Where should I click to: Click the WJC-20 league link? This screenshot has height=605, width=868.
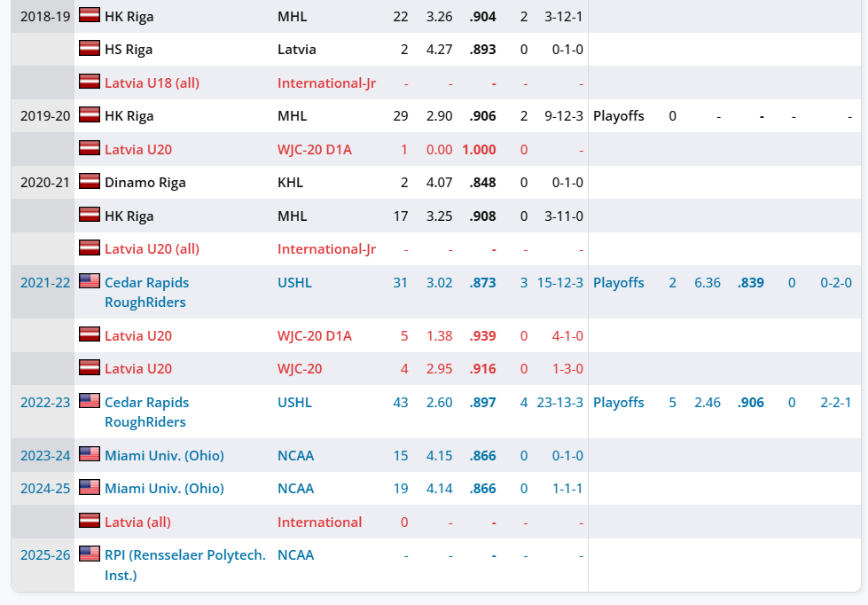tap(300, 368)
